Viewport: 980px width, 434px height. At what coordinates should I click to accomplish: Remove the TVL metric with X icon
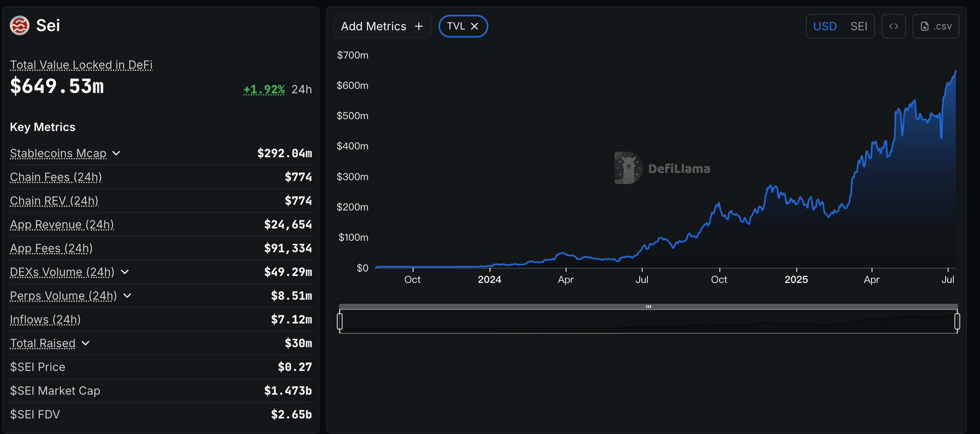coord(474,26)
